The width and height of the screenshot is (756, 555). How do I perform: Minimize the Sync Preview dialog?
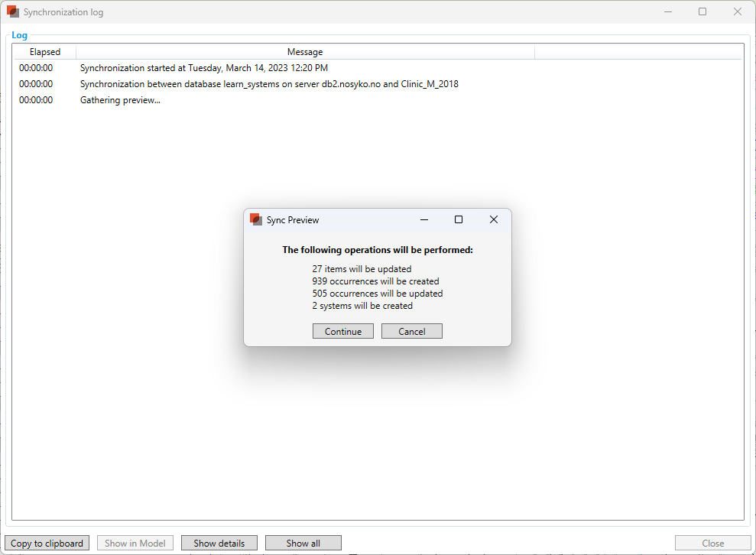pyautogui.click(x=424, y=220)
